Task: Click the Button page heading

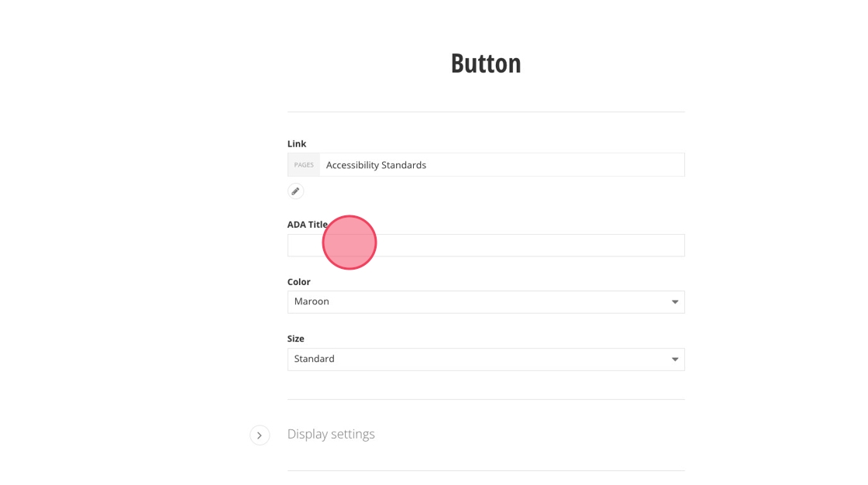Action: coord(486,64)
